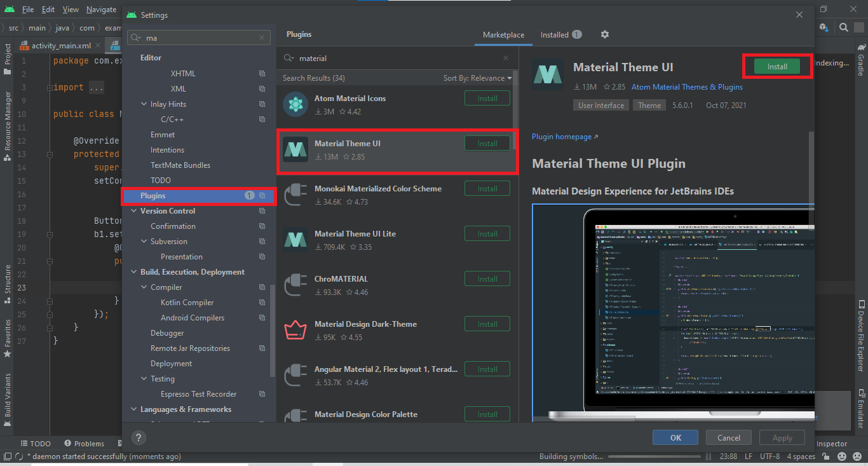Toggle read-only lock icon in status bar

(827, 456)
